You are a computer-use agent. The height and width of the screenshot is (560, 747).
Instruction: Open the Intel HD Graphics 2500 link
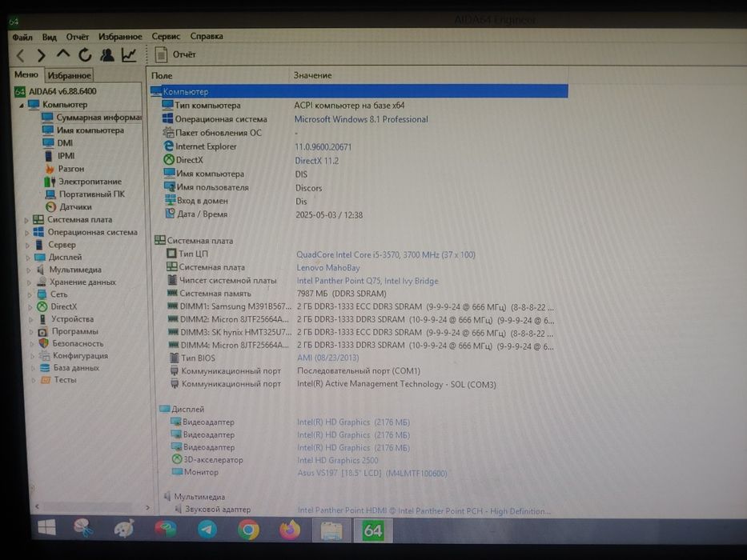(337, 461)
